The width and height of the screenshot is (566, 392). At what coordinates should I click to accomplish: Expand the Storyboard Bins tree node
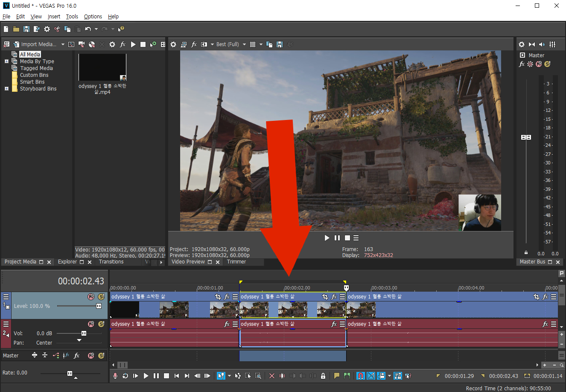coord(6,89)
